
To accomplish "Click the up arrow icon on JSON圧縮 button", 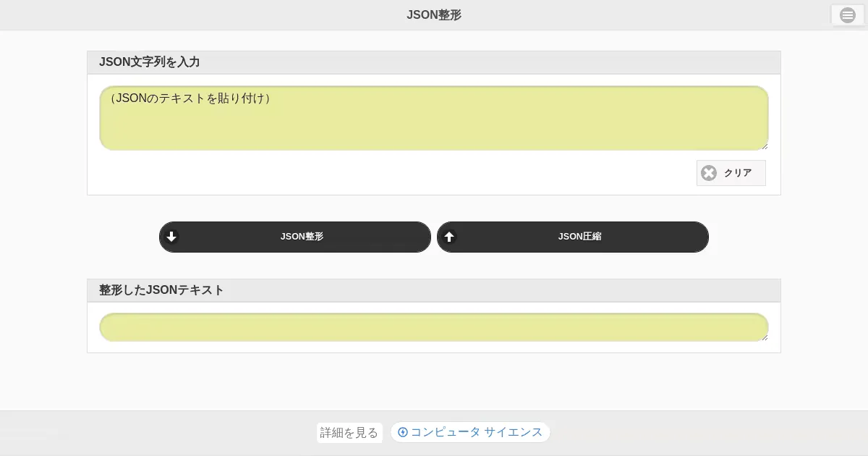I will click(x=449, y=237).
